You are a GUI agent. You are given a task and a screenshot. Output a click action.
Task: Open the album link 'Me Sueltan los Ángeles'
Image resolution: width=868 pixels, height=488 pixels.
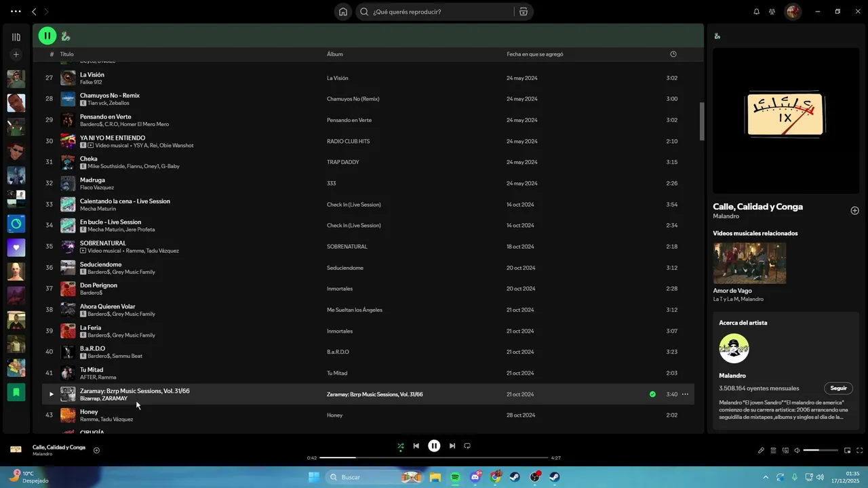click(355, 310)
